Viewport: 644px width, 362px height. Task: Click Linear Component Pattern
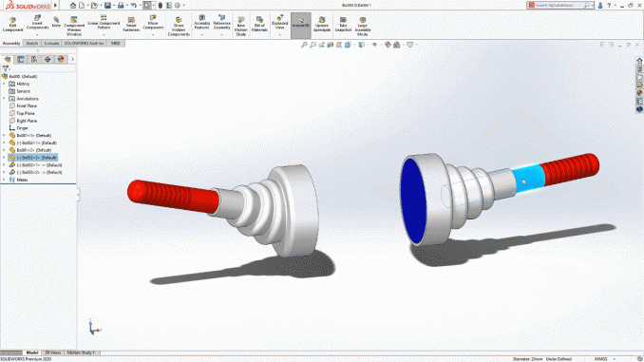point(104,23)
